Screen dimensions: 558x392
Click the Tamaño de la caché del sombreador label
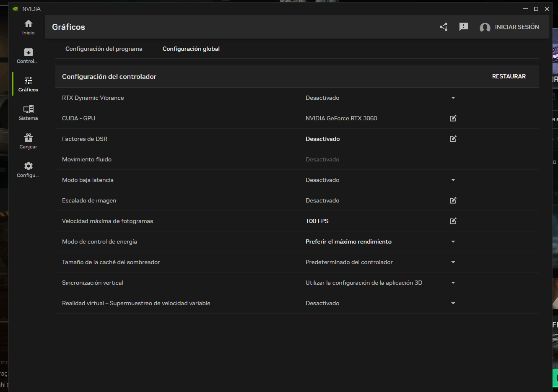pos(111,262)
